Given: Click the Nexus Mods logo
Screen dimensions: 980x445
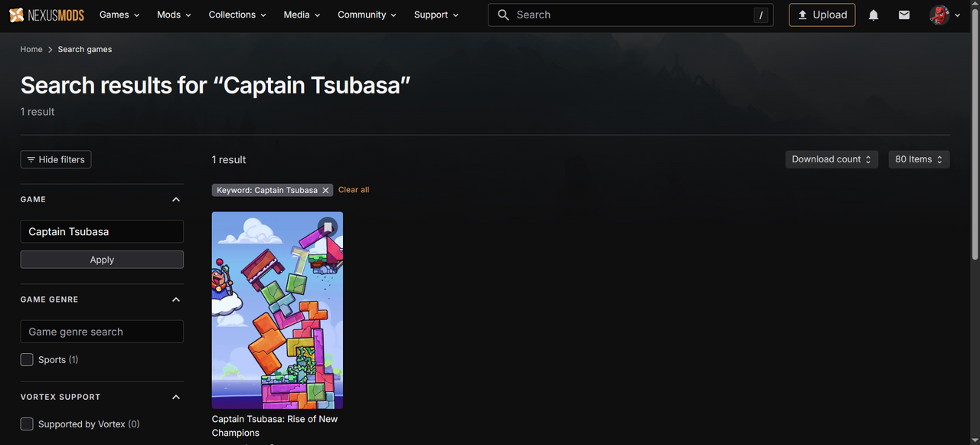Looking at the screenshot, I should point(47,15).
